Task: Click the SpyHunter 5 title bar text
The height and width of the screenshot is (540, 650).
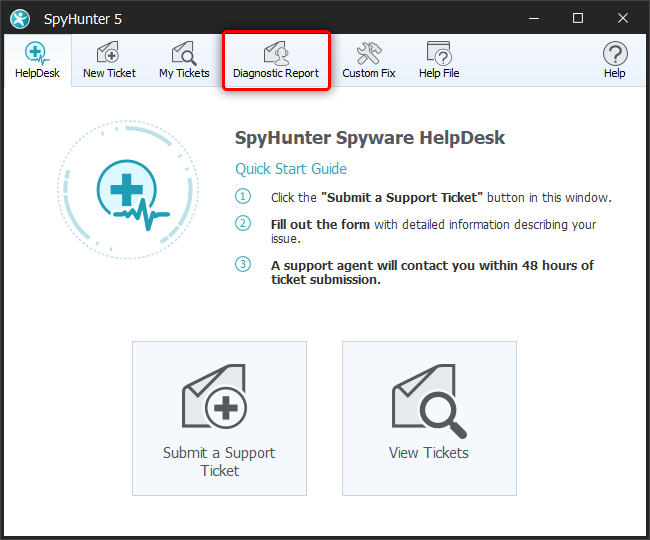Action: pyautogui.click(x=80, y=18)
